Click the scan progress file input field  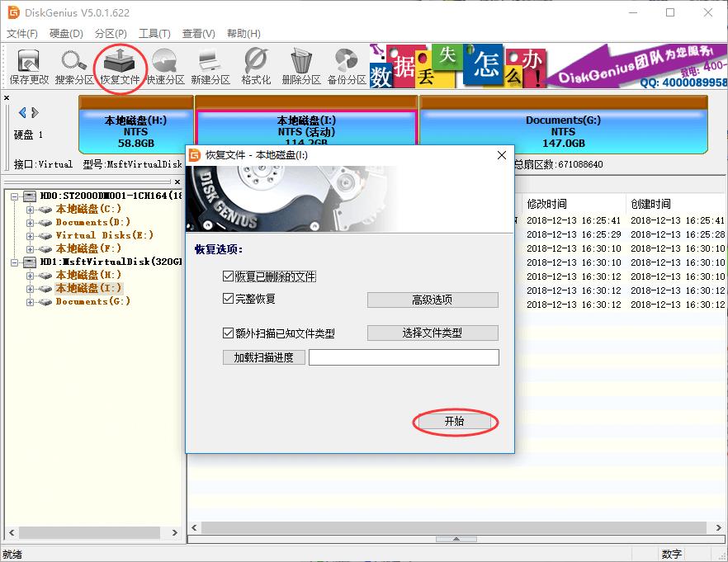pyautogui.click(x=404, y=357)
